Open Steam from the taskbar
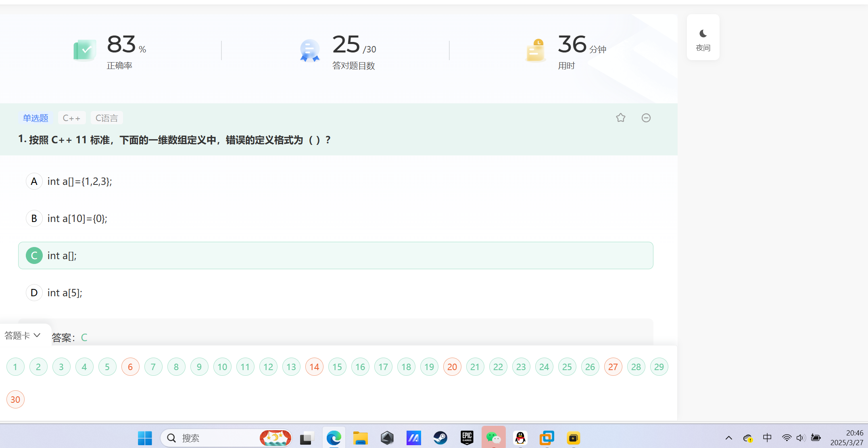The height and width of the screenshot is (448, 868). [x=440, y=438]
